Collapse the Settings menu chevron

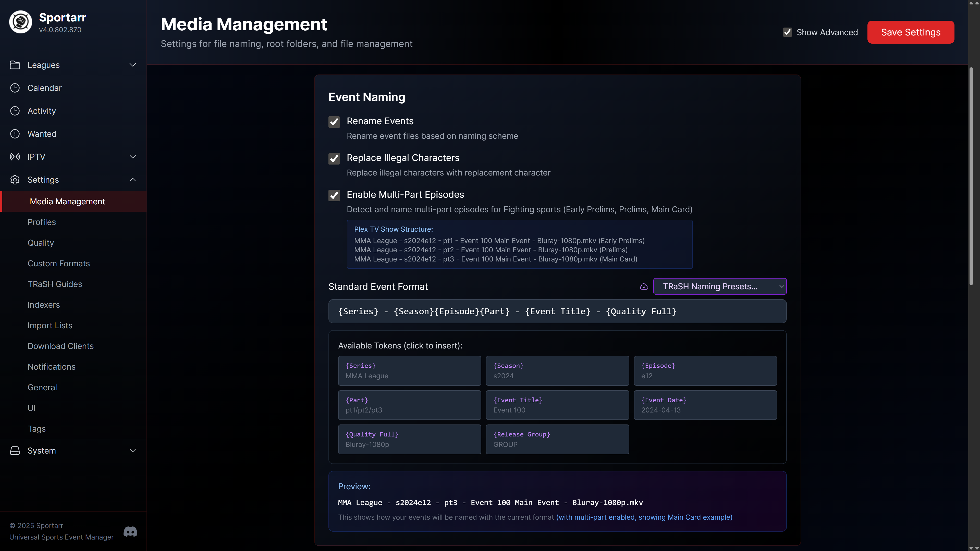[132, 180]
